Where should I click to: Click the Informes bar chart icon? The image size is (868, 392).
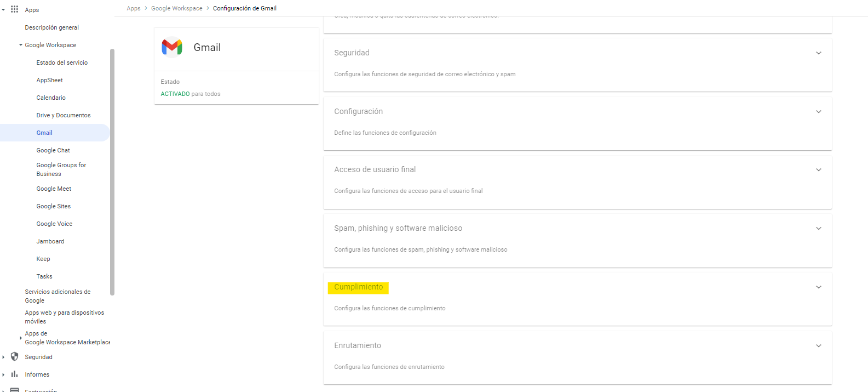(x=14, y=374)
